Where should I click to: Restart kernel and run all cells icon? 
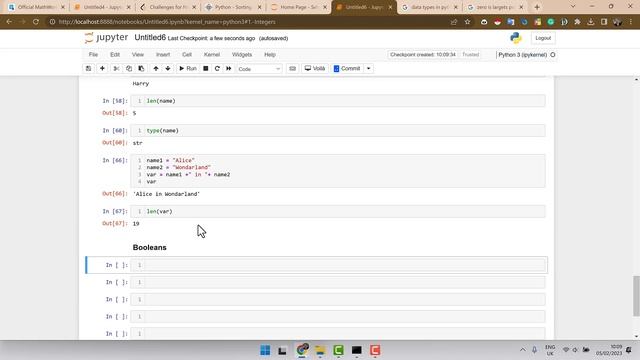(229, 69)
